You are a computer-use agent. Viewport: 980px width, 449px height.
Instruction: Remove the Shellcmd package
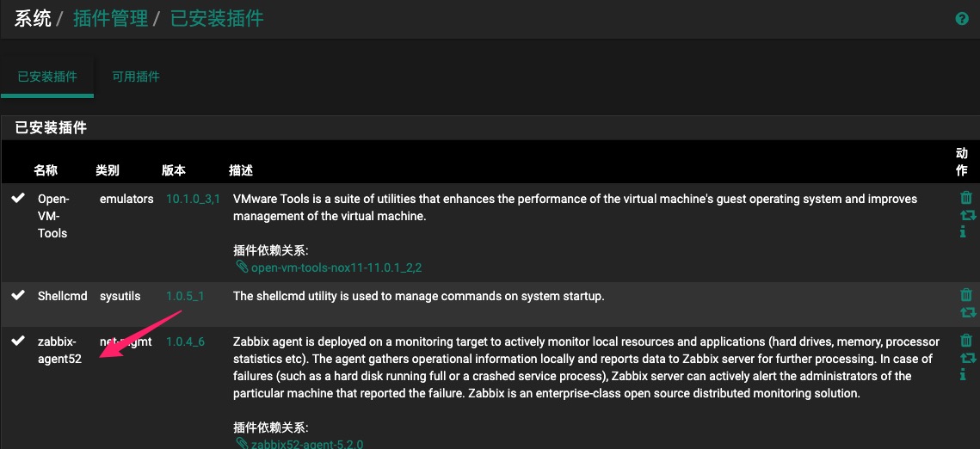point(966,295)
